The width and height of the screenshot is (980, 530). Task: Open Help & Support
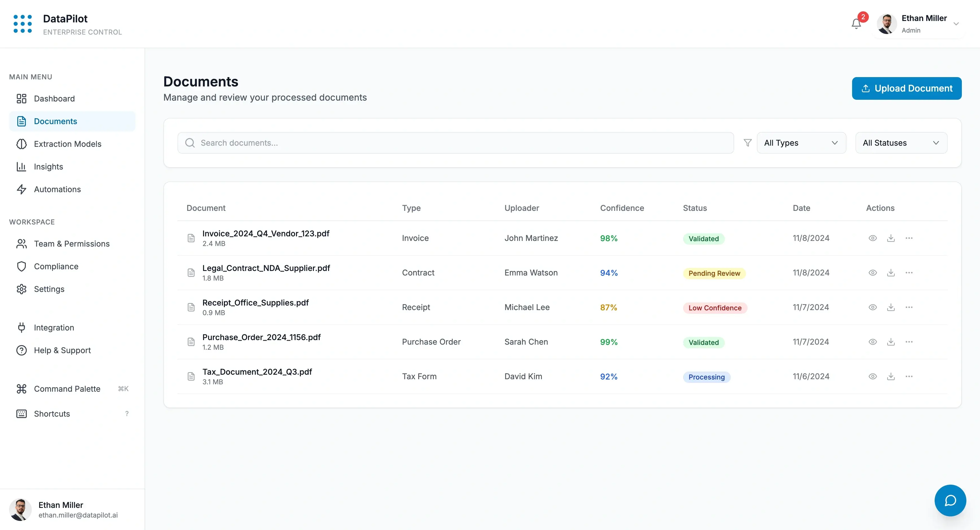tap(62, 350)
